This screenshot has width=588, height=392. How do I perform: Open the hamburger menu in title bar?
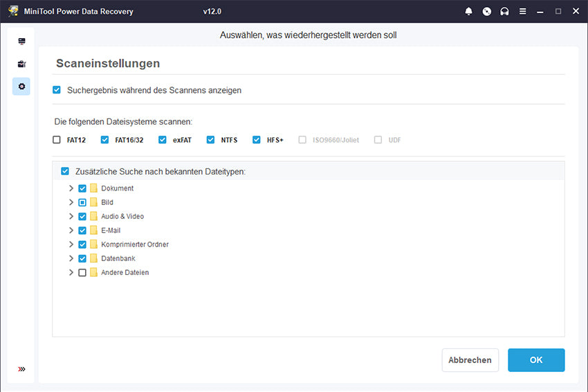tap(523, 12)
